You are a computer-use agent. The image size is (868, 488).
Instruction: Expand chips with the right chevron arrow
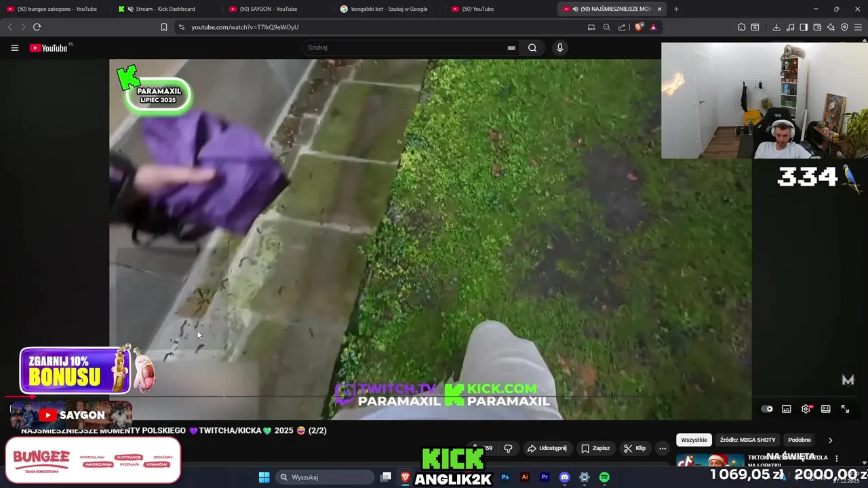coord(830,440)
